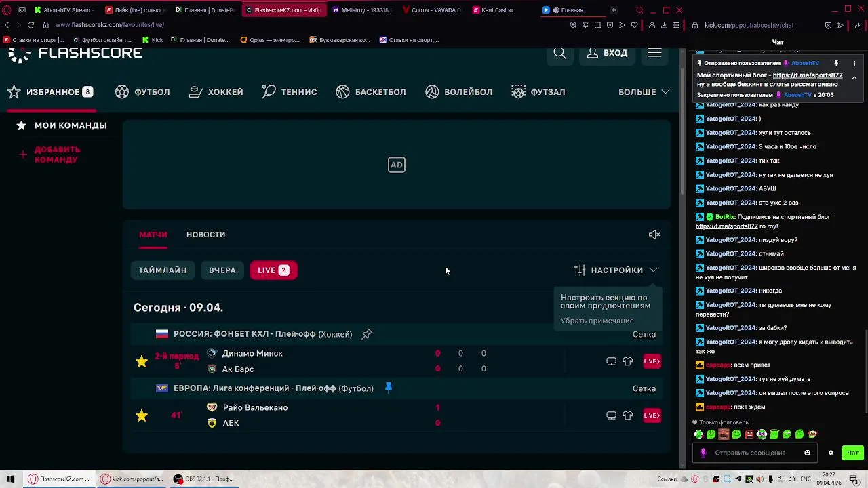
Task: Open the hamburger menu icon
Action: (654, 53)
